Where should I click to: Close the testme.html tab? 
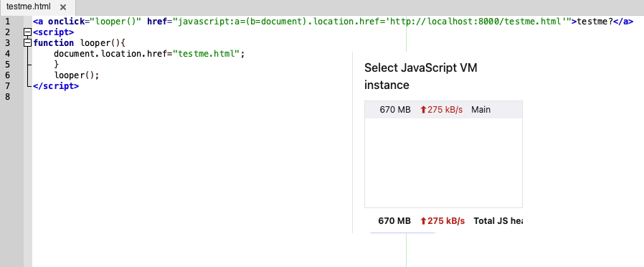pyautogui.click(x=63, y=7)
